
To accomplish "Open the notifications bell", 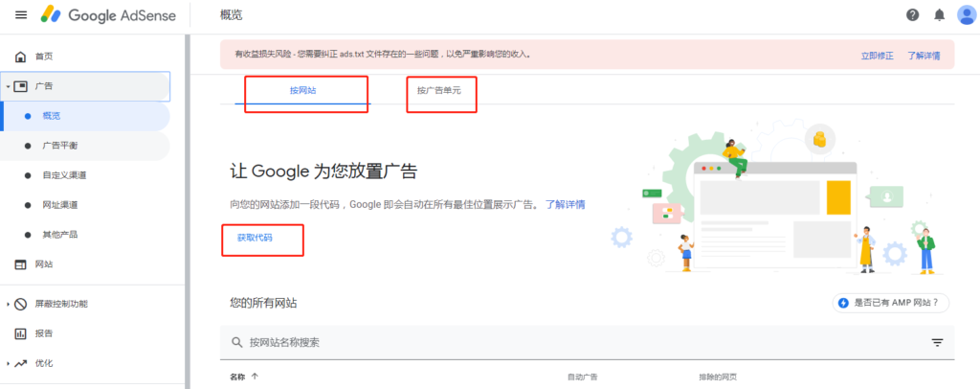I will click(940, 15).
